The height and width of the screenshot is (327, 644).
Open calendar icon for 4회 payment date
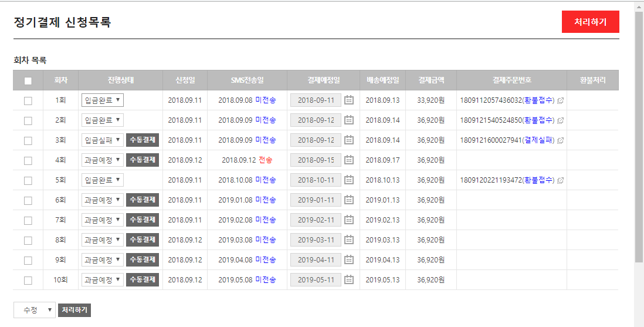pos(349,160)
